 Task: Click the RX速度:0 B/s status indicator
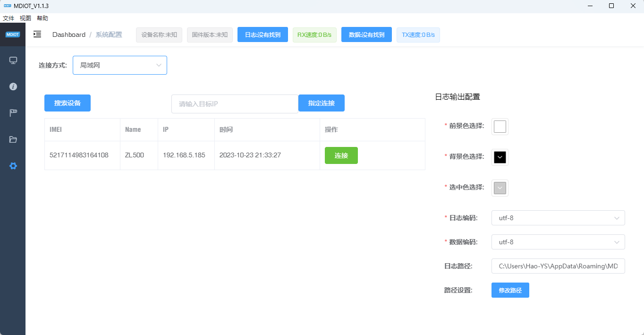click(314, 34)
